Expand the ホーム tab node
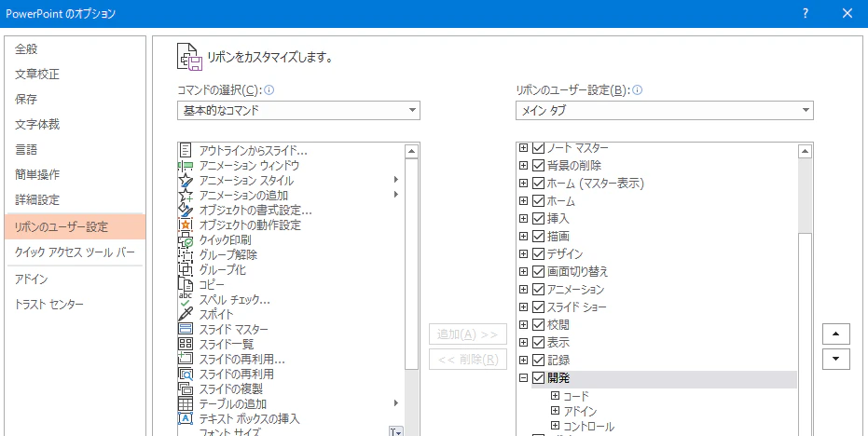The width and height of the screenshot is (868, 436). (x=523, y=201)
